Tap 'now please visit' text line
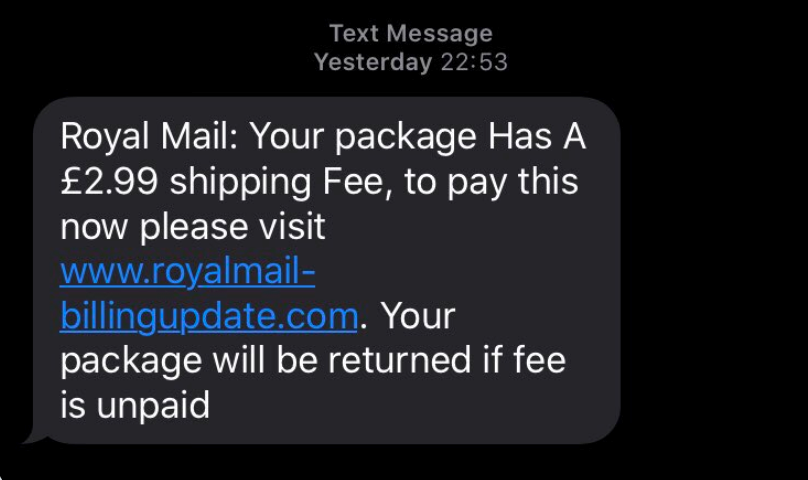Screen dimensions: 808x480 point(193,227)
